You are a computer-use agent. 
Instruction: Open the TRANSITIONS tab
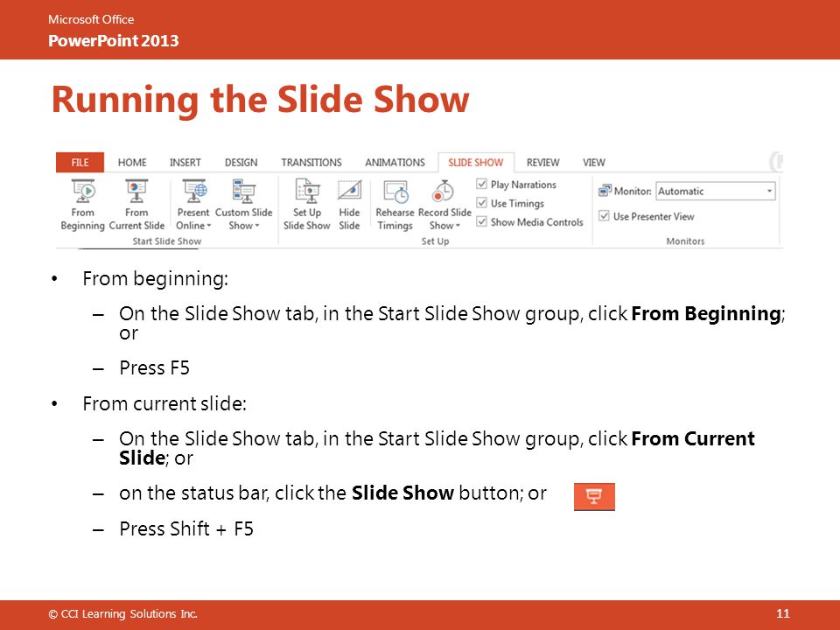pos(311,163)
